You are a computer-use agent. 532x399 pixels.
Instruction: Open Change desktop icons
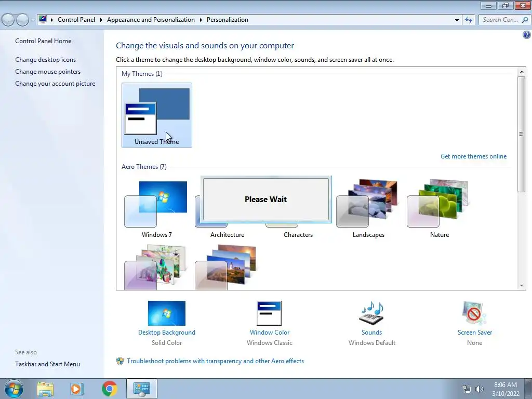46,60
